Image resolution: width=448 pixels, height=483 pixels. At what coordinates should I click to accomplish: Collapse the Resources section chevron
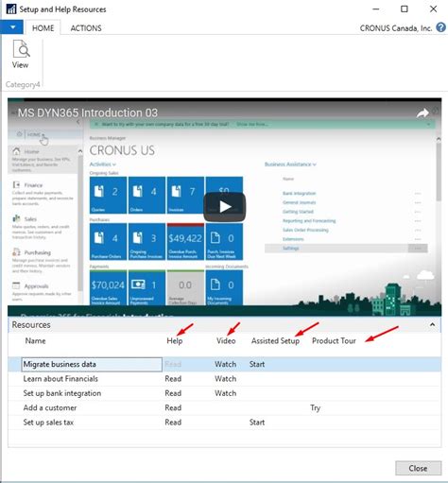433,324
